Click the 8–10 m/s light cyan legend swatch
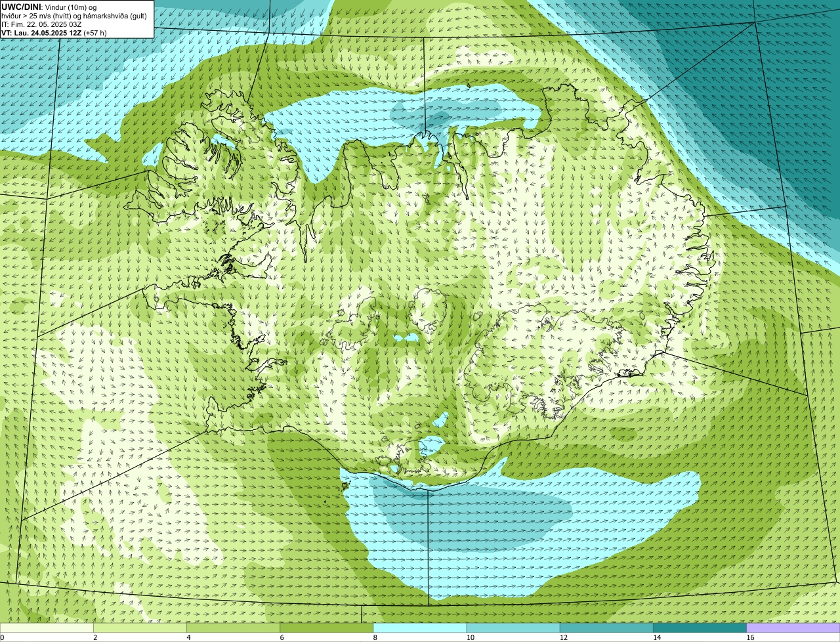 click(x=420, y=628)
